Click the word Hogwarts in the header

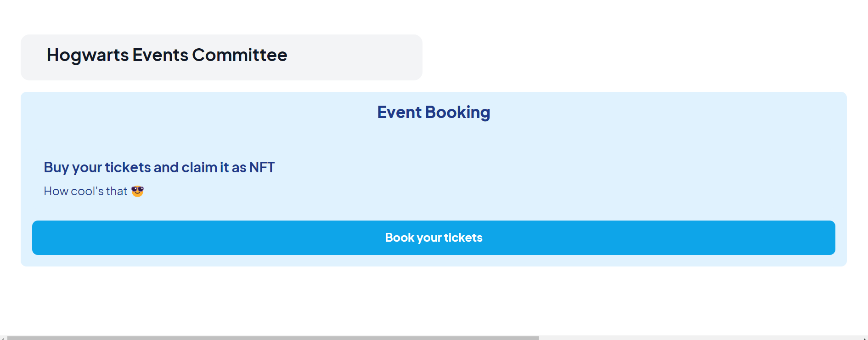(x=88, y=55)
